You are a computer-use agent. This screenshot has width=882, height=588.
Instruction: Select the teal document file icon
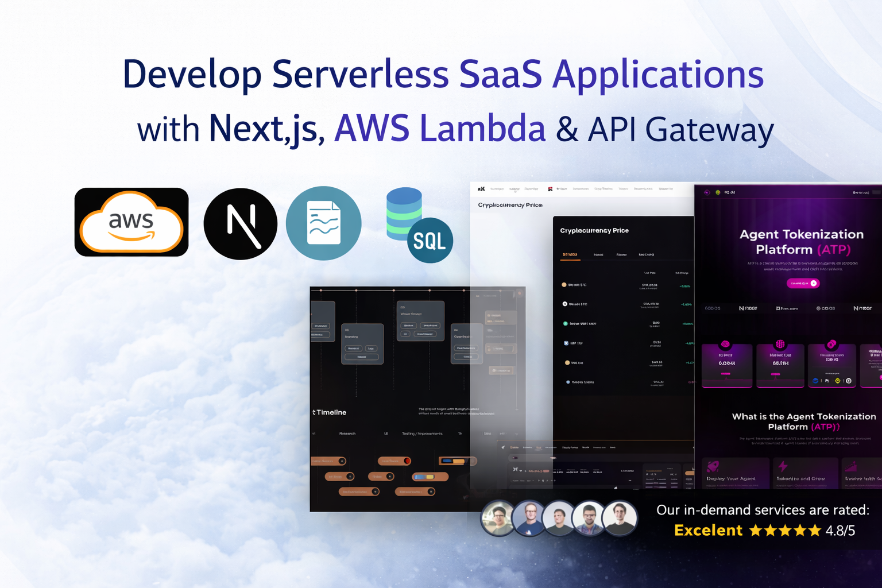coord(324,223)
